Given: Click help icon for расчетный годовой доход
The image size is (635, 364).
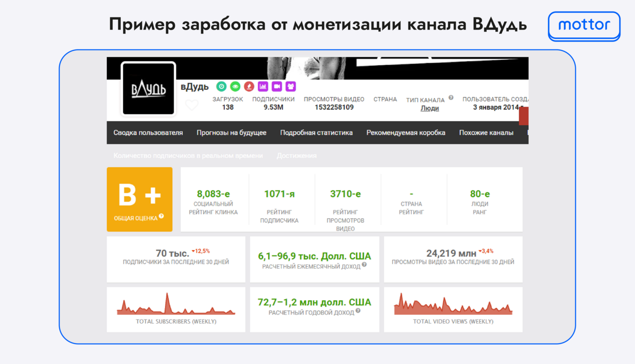Looking at the screenshot, I should click(x=358, y=311).
